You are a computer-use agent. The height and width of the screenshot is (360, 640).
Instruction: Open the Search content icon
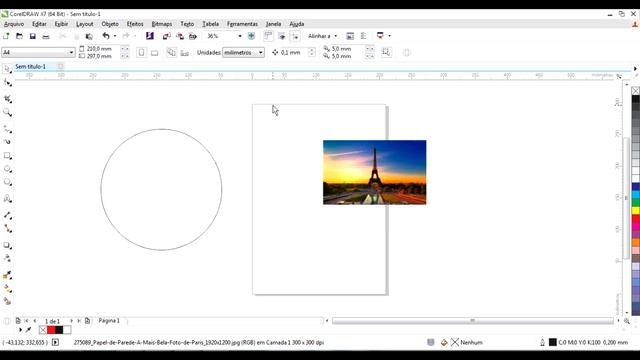point(150,36)
